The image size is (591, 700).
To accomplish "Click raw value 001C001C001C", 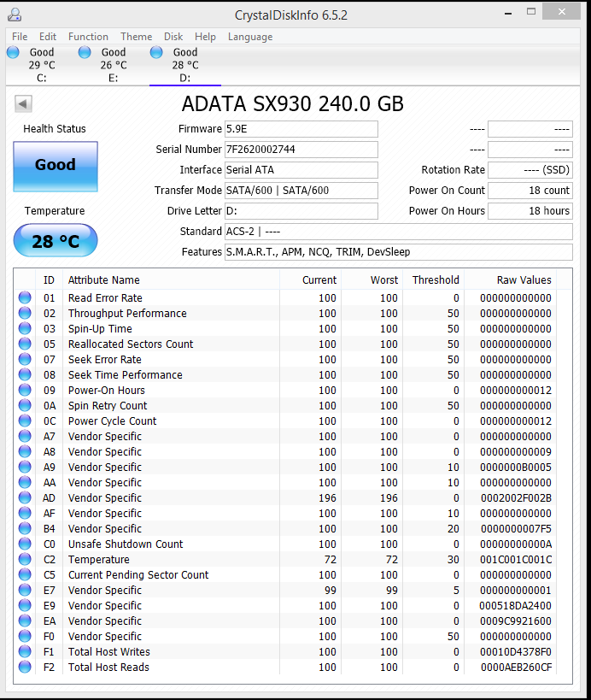I will [x=516, y=559].
